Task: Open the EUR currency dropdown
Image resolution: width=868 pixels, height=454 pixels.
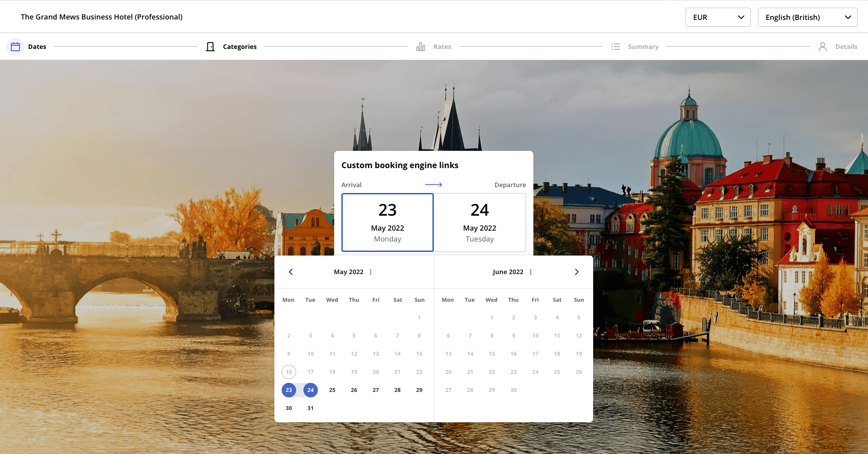Action: 718,17
